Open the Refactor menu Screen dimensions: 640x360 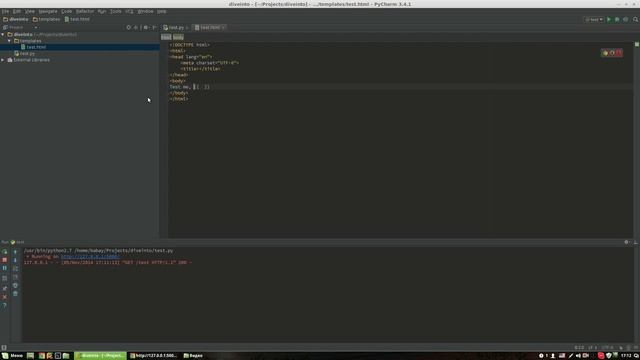pos(85,11)
